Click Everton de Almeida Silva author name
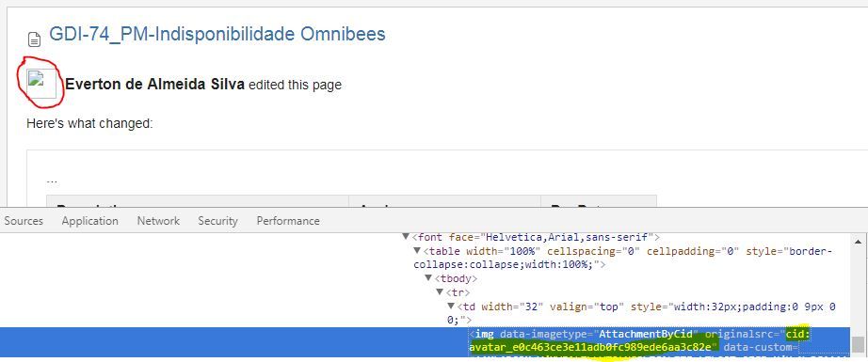 (155, 85)
